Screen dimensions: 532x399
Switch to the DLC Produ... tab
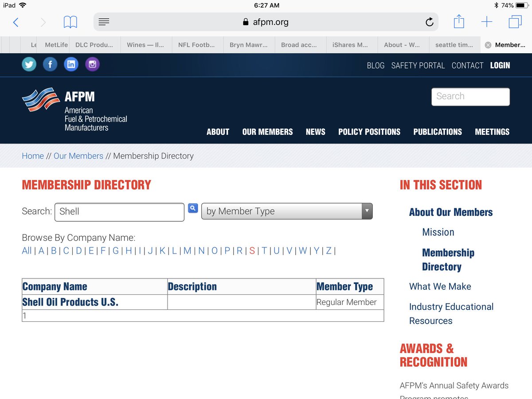94,45
